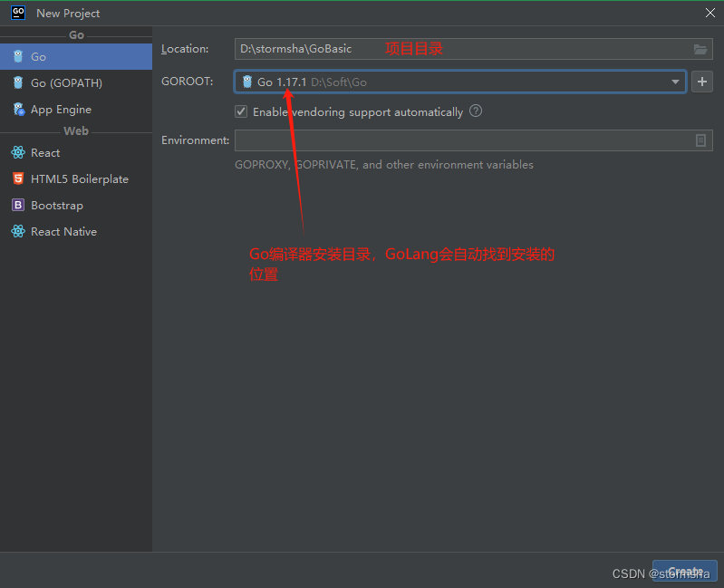Click the 'Enable vendoring support automatically' label
The width and height of the screenshot is (724, 588).
tap(358, 112)
